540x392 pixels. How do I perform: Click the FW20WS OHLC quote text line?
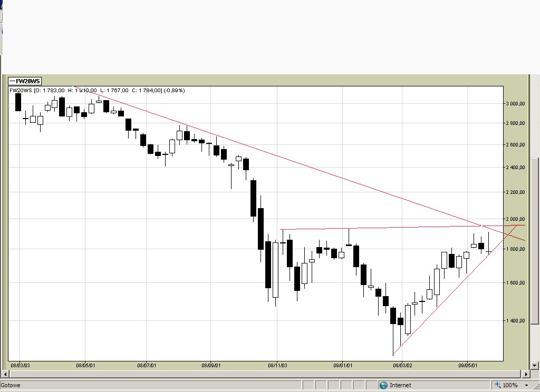coord(97,90)
